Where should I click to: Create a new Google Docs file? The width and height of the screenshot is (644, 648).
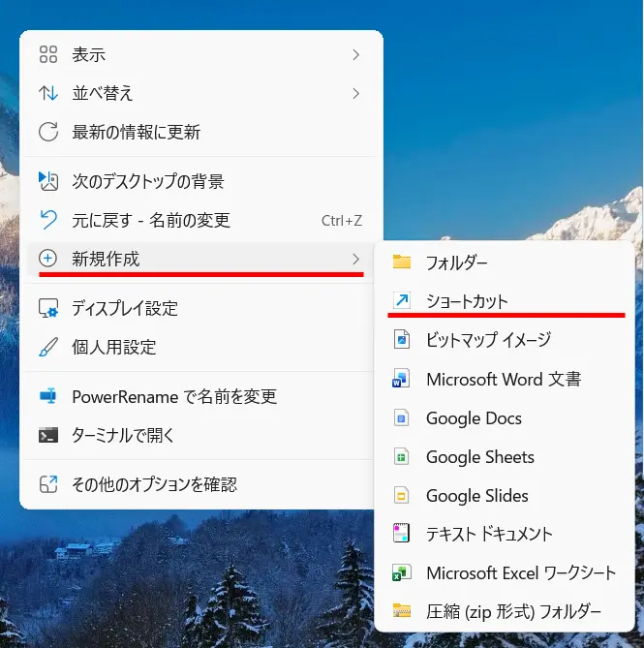(505, 417)
